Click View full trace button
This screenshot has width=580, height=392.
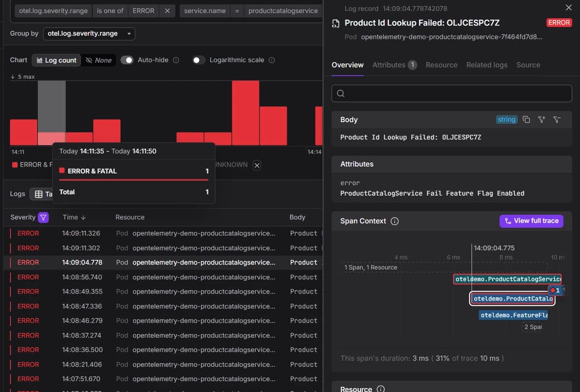(531, 221)
